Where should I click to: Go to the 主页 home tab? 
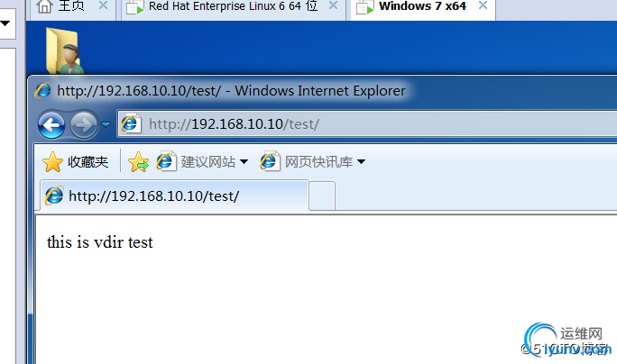point(60,6)
